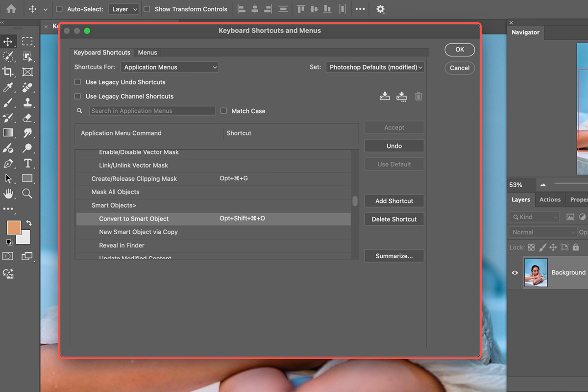Collapse the Smart Objects> menu group

click(x=114, y=205)
